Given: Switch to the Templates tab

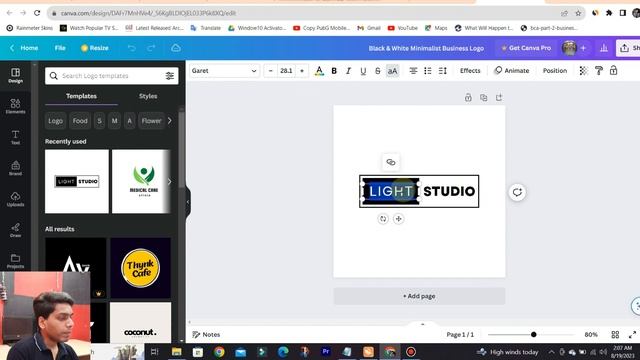Looking at the screenshot, I should [81, 96].
